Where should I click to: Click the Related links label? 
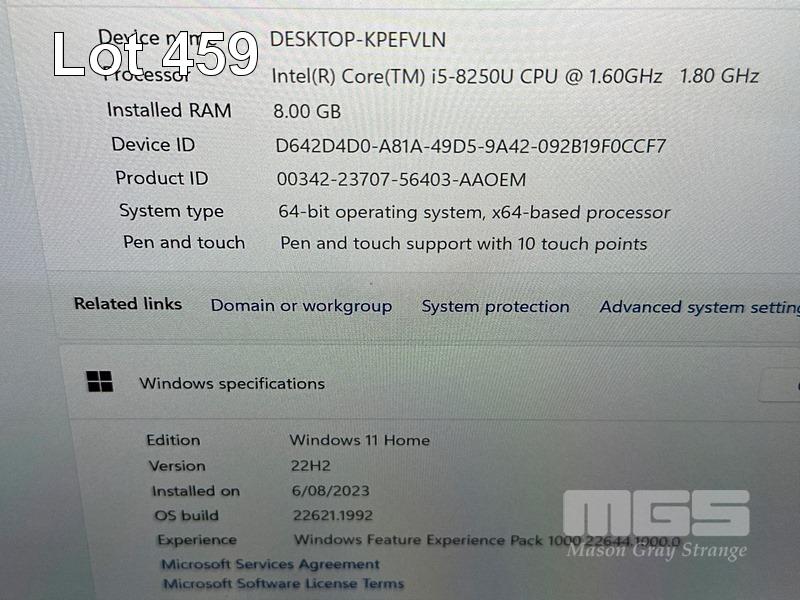[128, 304]
